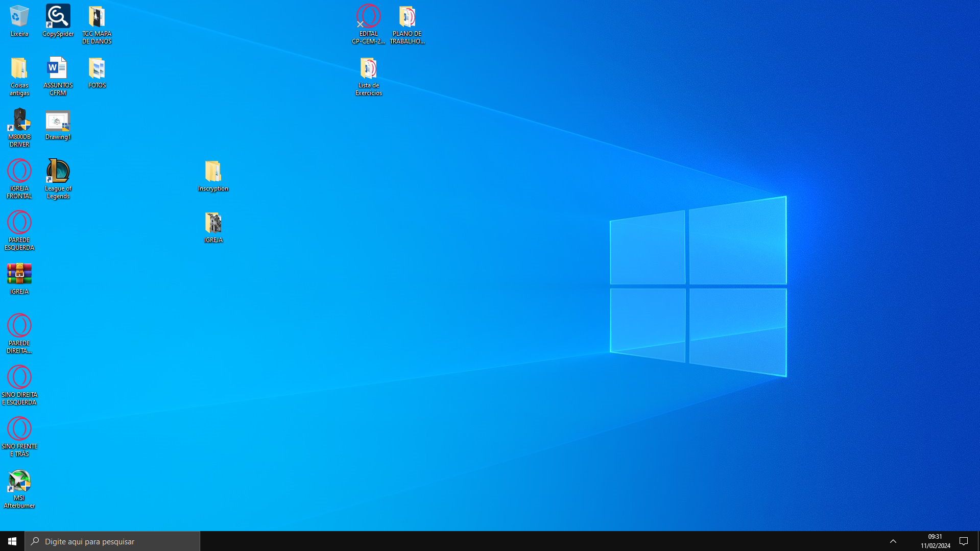
Task: Select the PAREDE DIREITA Opera file
Action: pyautogui.click(x=19, y=334)
